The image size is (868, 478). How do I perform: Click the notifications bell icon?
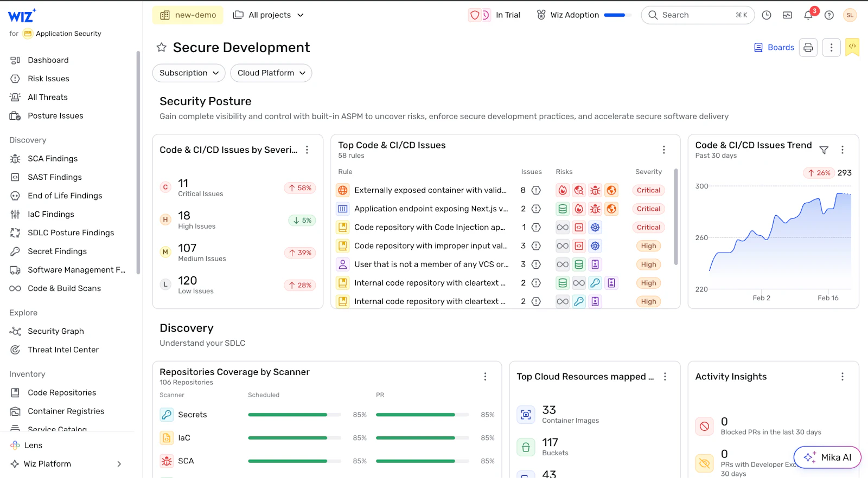808,15
